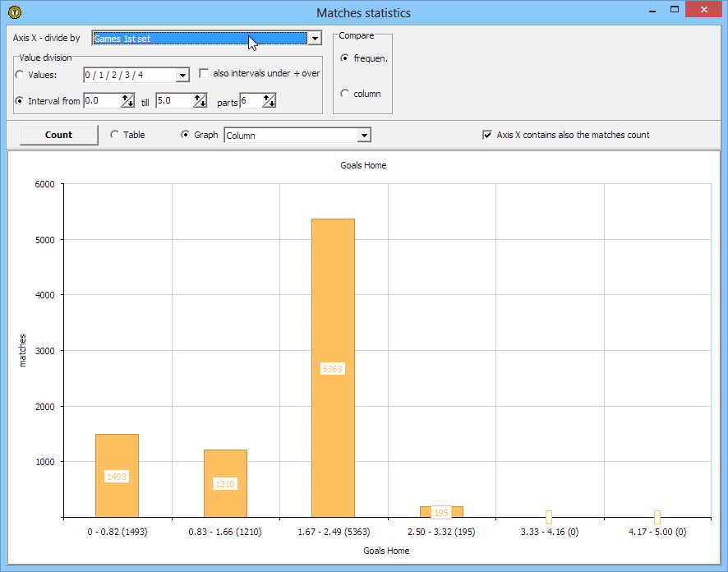Expand the Values list dropdown

coord(182,76)
